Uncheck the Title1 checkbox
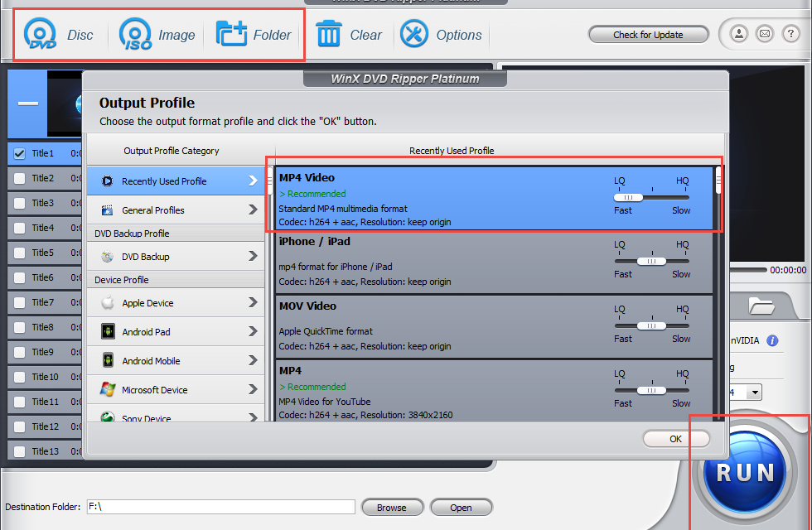The height and width of the screenshot is (530, 812). click(x=20, y=153)
